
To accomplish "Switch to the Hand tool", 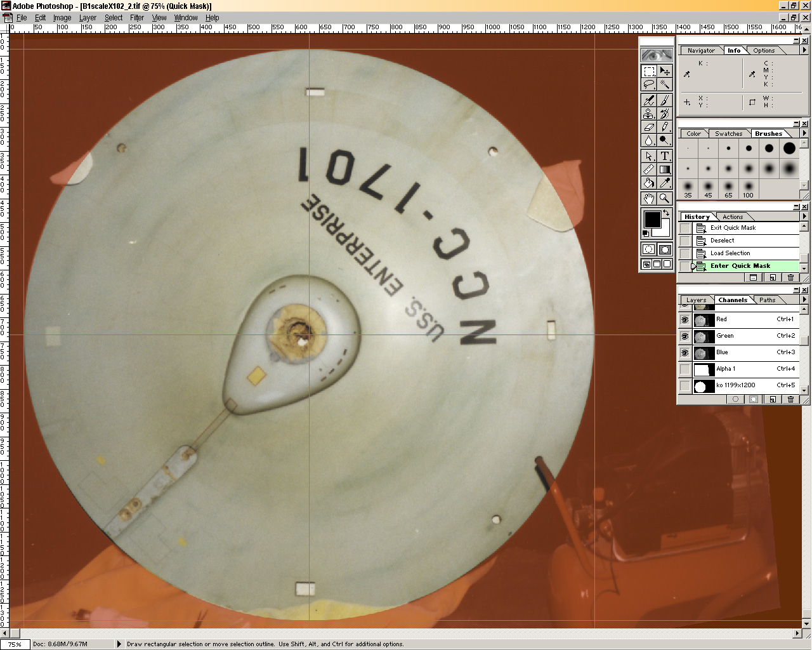I will click(648, 198).
